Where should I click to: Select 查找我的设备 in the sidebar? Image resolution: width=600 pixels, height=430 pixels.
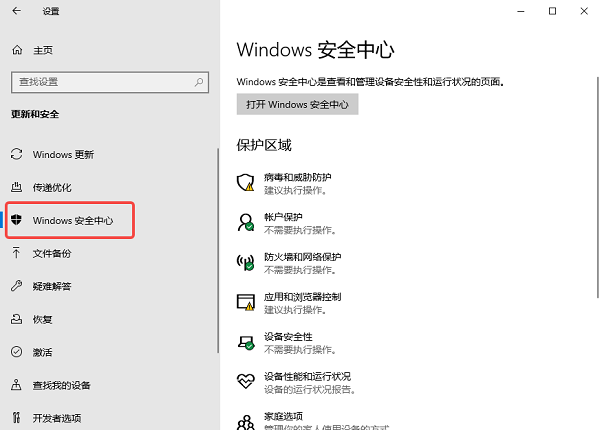coord(62,385)
